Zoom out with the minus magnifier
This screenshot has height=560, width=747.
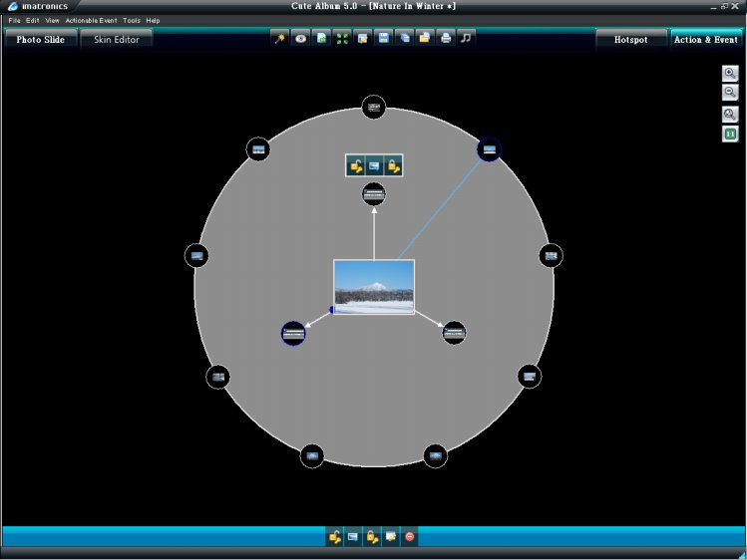click(730, 93)
